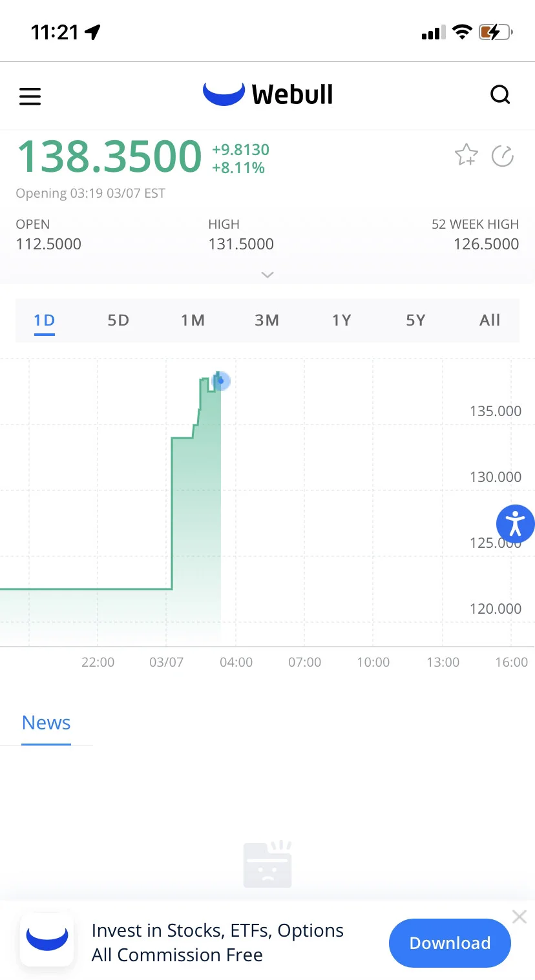Tap the OPEN value 112.5000
The height and width of the screenshot is (980, 535).
point(48,244)
